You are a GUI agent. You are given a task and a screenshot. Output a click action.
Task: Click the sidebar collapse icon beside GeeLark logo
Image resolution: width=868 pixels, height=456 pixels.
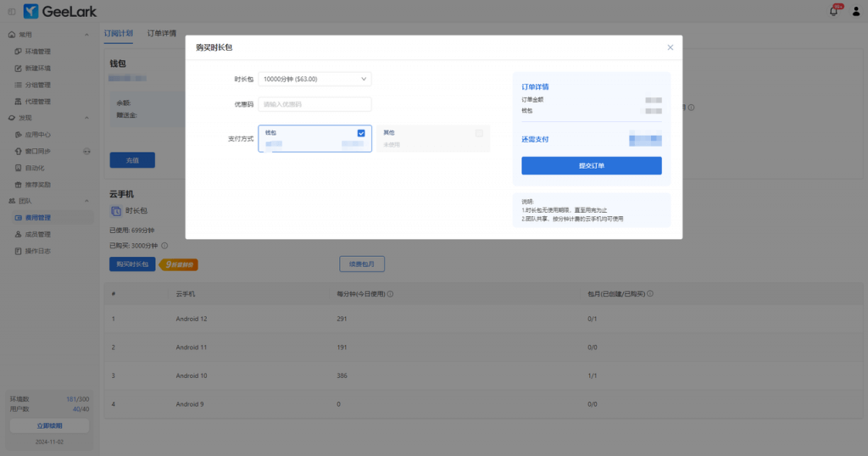point(11,11)
